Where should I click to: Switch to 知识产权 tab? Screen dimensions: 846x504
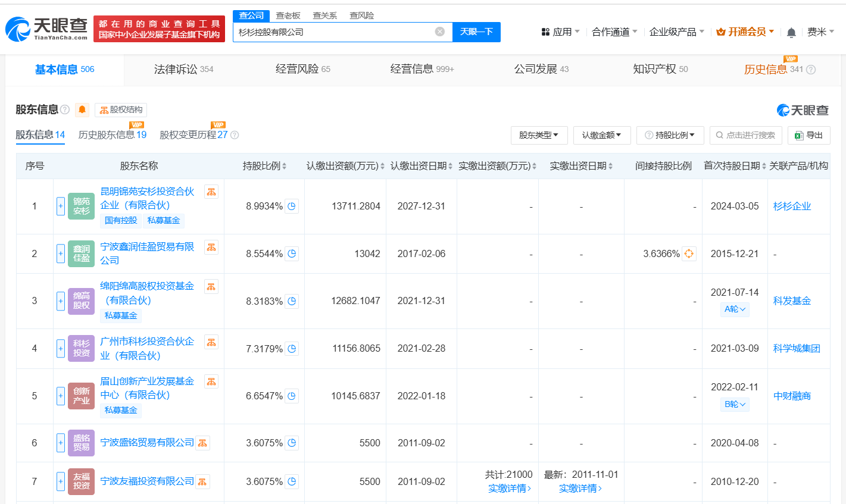coord(660,70)
